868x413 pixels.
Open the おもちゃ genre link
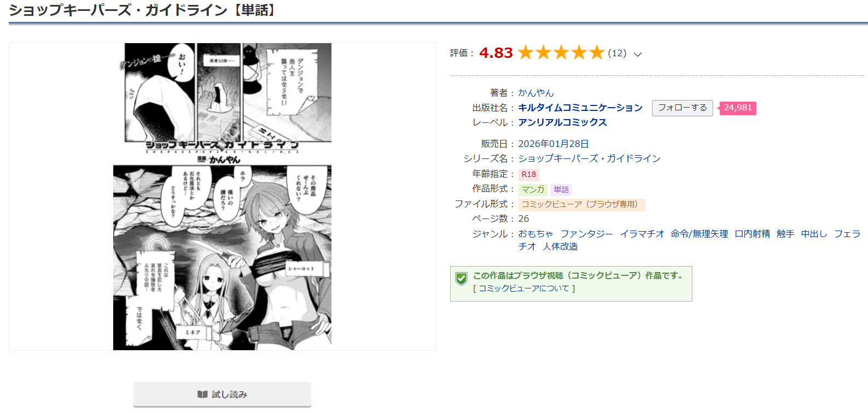coord(535,234)
